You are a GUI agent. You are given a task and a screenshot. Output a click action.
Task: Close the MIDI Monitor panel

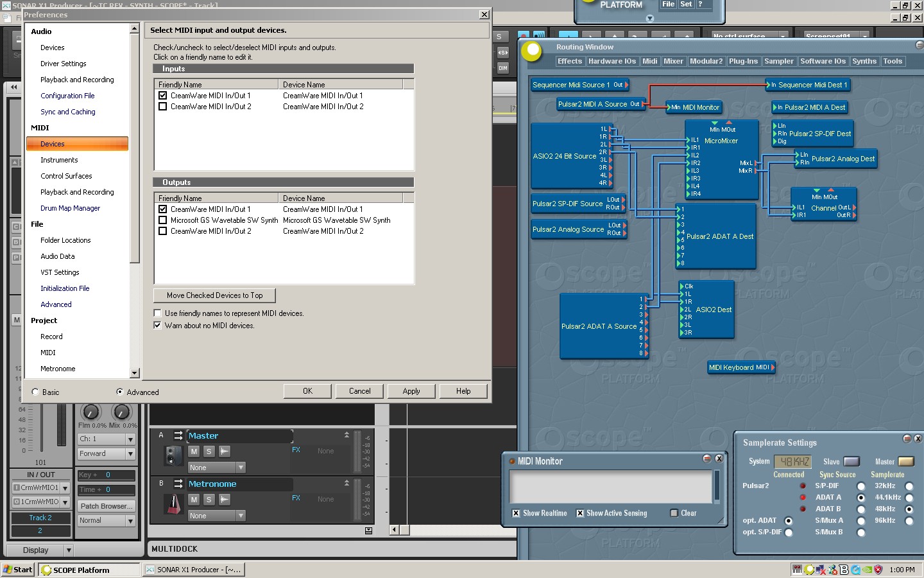tap(719, 459)
